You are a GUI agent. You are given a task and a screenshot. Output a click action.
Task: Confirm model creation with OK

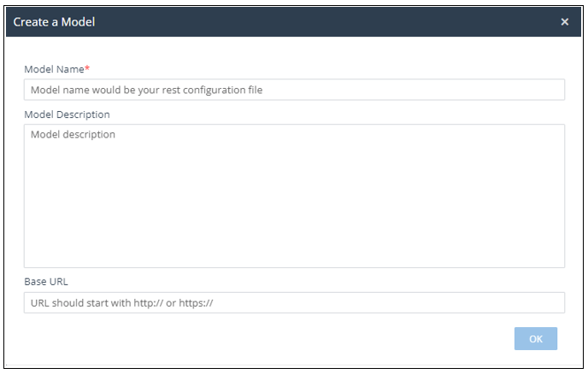click(x=536, y=339)
